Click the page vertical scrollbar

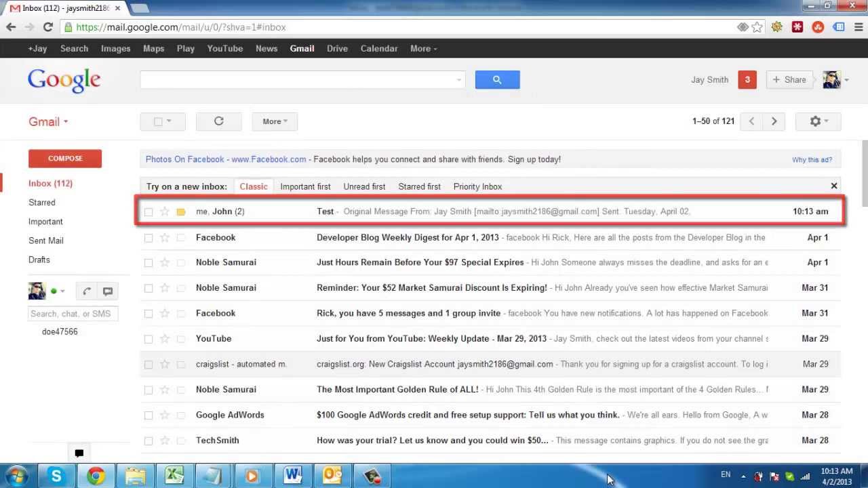pyautogui.click(x=865, y=173)
